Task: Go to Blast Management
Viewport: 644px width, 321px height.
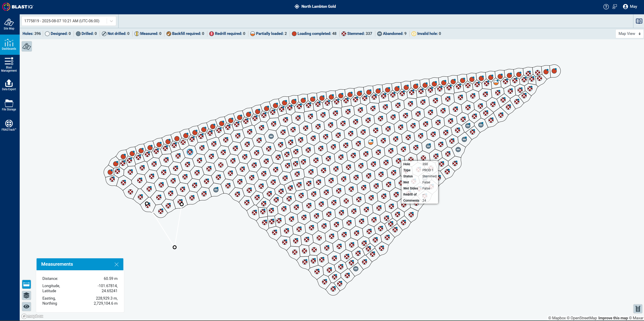Action: (9, 65)
